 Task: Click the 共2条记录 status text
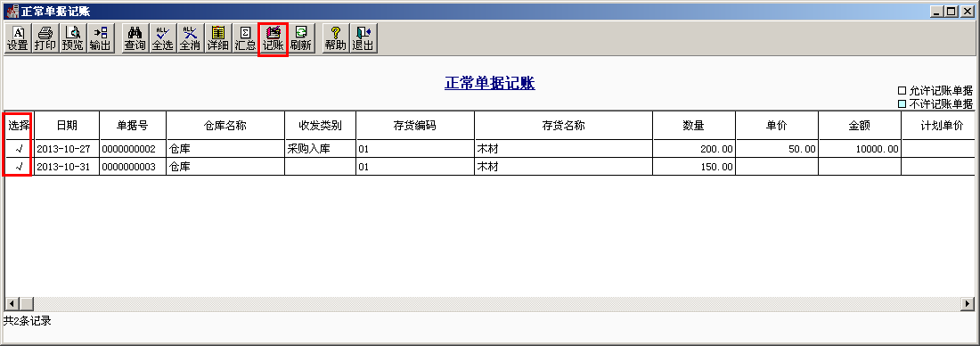(x=27, y=321)
